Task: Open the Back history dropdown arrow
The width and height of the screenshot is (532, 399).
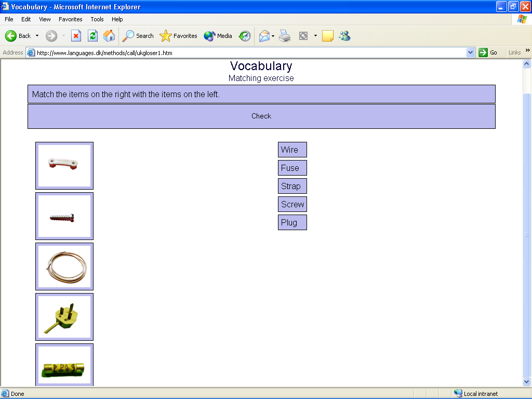Action: [x=37, y=36]
